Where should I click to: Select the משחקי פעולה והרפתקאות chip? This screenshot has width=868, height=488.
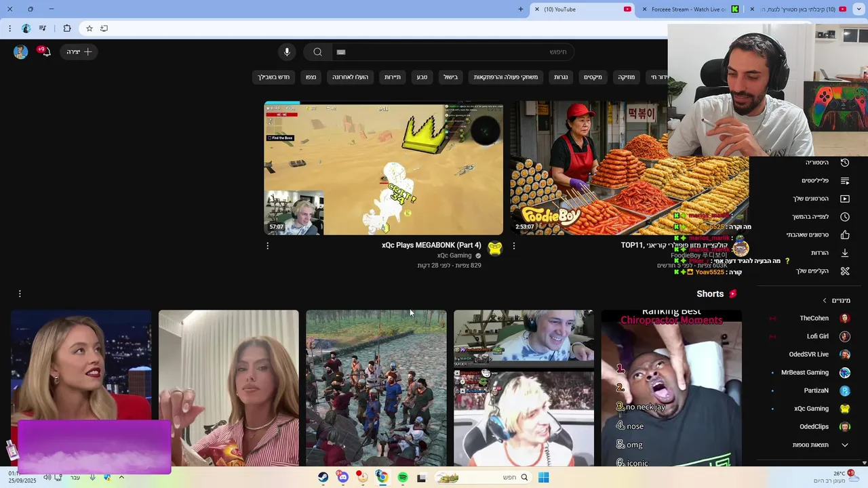[505, 77]
